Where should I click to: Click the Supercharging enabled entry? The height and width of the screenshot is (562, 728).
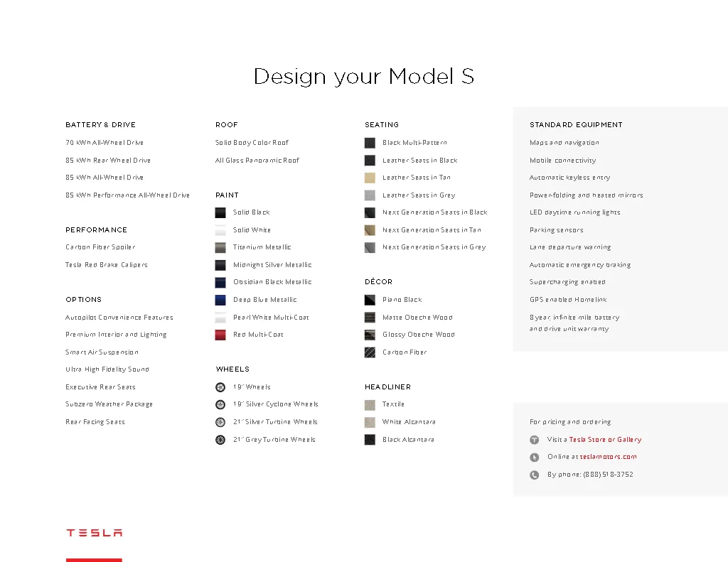coord(568,281)
